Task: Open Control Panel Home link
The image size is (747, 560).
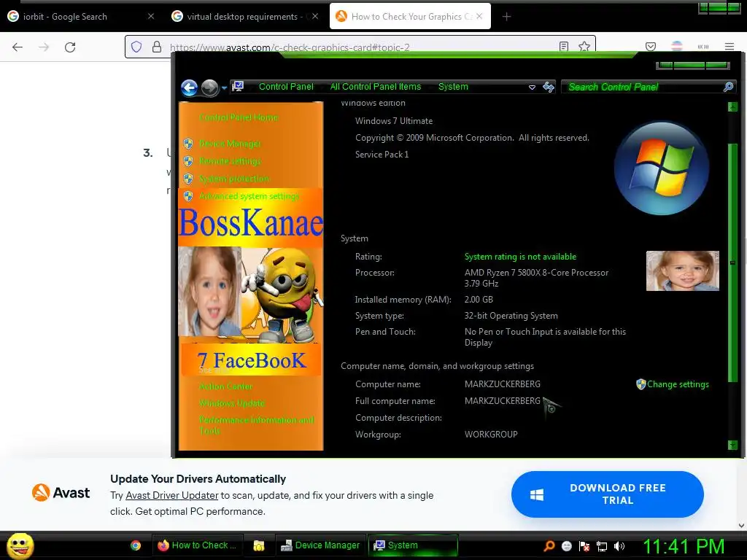Action: [239, 117]
